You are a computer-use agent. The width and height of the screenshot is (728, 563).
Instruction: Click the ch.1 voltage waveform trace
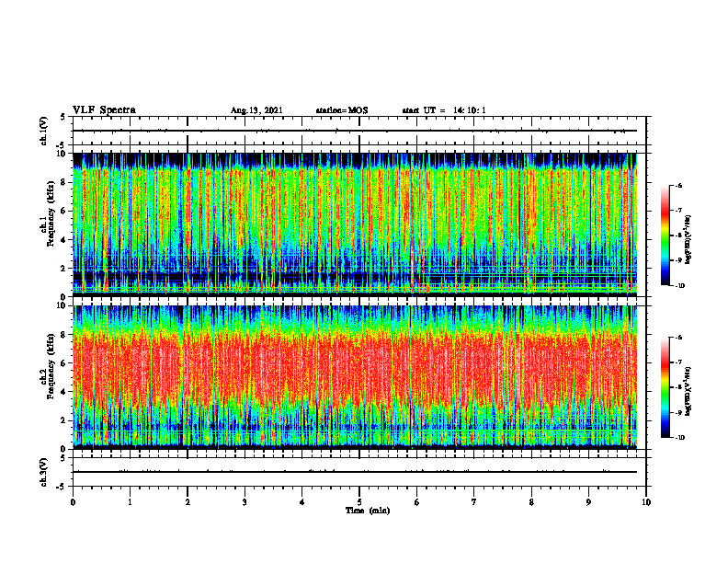355,131
